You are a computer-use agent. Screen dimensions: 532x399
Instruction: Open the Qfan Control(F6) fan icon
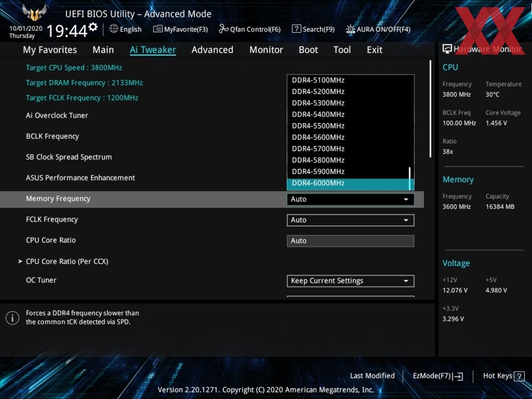pos(223,29)
